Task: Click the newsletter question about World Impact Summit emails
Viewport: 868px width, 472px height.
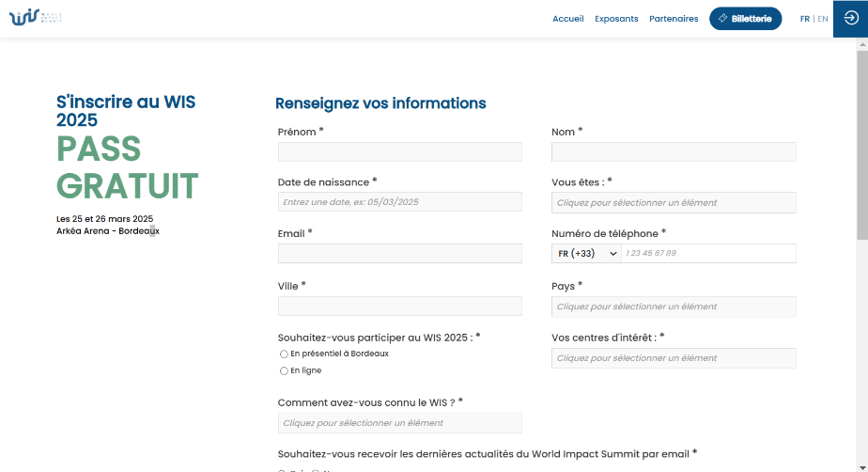Action: point(488,454)
